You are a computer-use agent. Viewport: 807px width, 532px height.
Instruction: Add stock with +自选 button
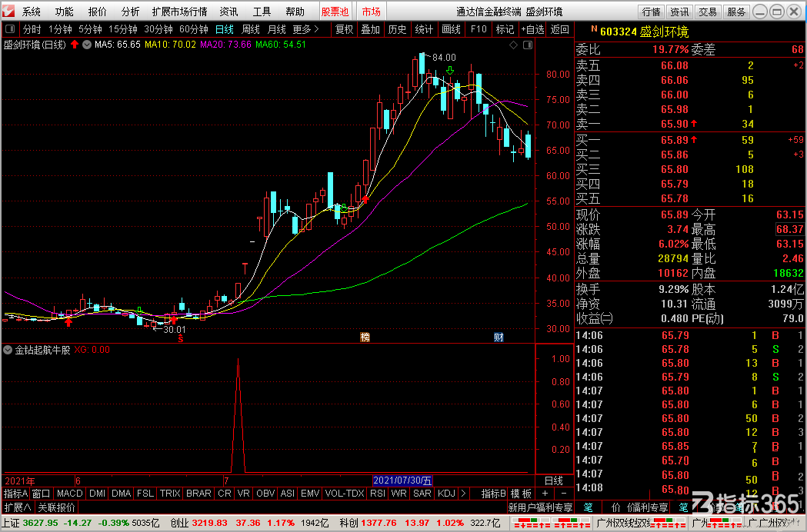(532, 29)
